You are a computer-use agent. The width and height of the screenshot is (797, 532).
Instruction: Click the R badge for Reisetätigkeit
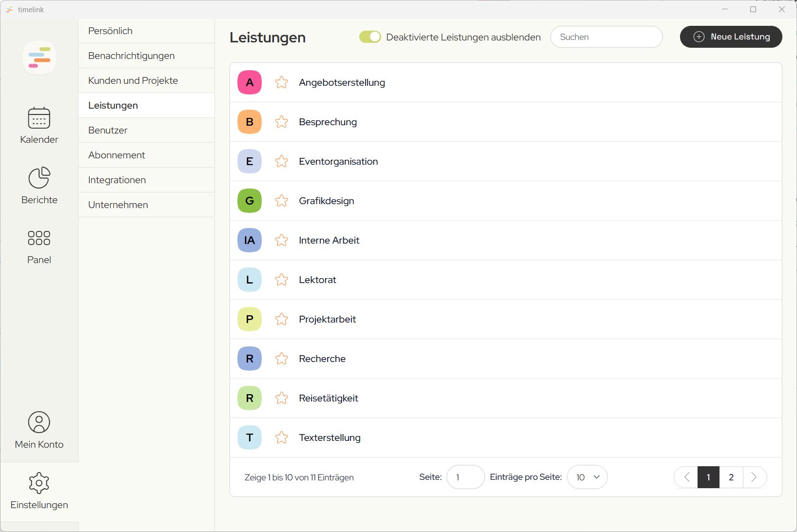point(250,398)
